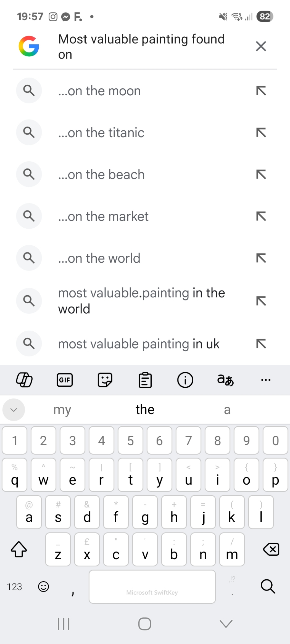Open the SwiftKey GIF panel
Screen dimensions: 290x644
coord(65,380)
